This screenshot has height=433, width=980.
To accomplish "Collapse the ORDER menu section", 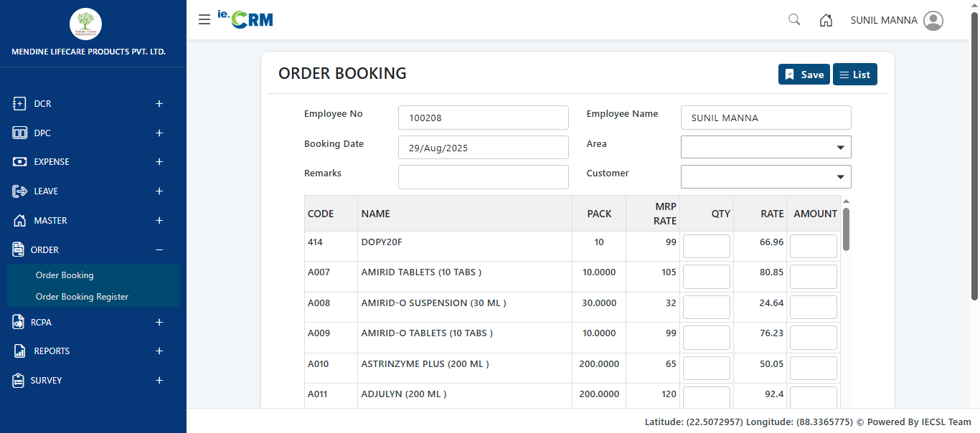I will [x=159, y=250].
